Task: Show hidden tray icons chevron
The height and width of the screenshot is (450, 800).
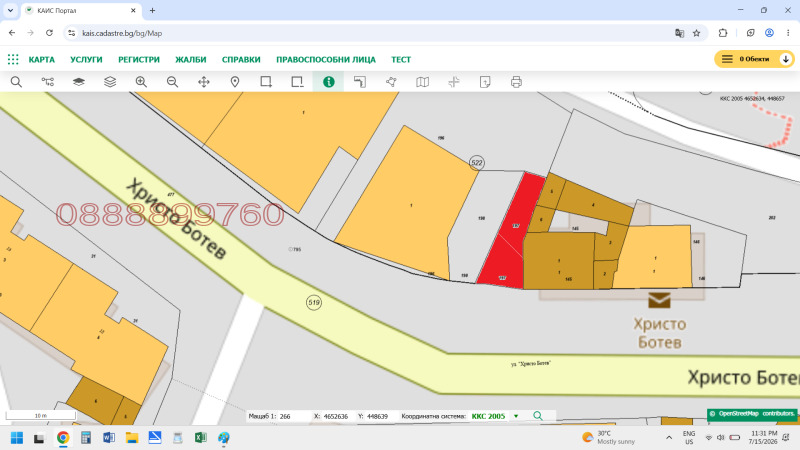Action: click(x=669, y=438)
